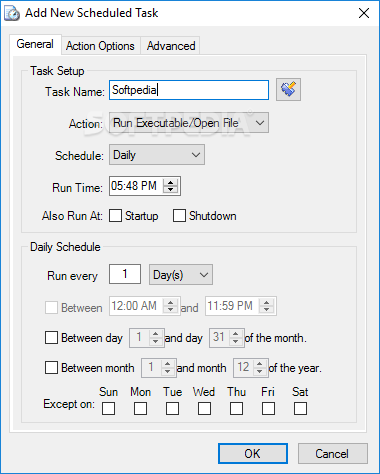Click the wizard icon beside Task Name
The image size is (380, 474).
tap(288, 89)
